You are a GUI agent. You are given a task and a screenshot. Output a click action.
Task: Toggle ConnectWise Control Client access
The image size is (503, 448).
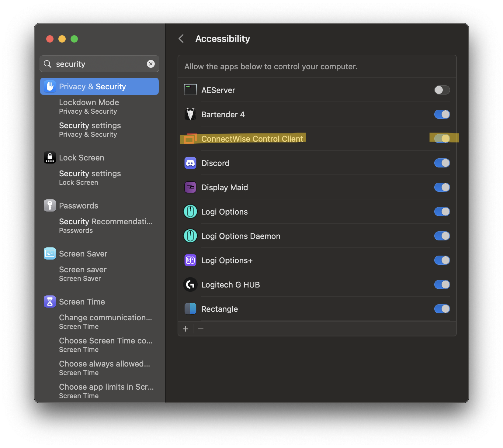[x=442, y=139]
